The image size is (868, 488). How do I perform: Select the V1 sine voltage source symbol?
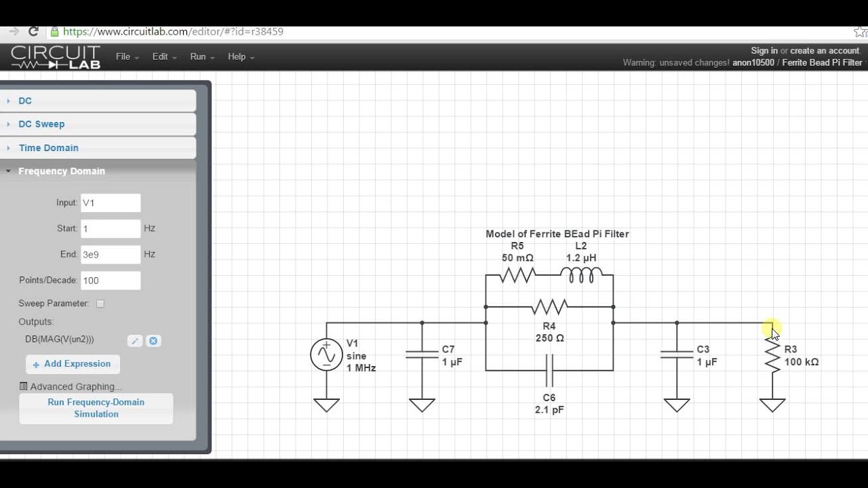coord(327,354)
